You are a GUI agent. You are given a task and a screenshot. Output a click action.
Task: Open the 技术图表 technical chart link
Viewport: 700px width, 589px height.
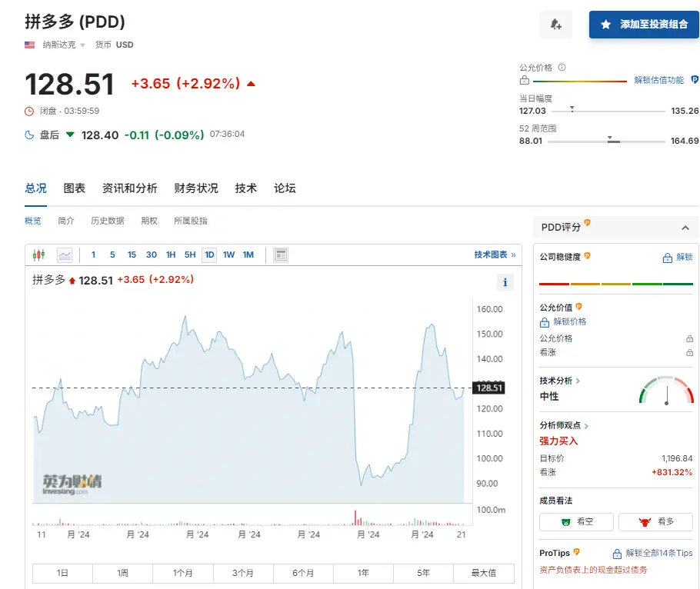[x=495, y=255]
